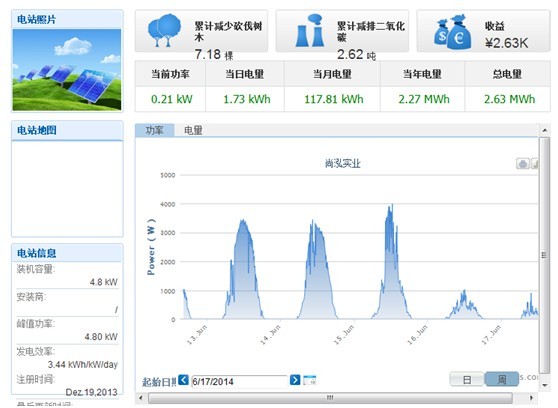Screen dimensions: 558x408
Task: Click the peak power value 4.80 kW
Action: 101,337
